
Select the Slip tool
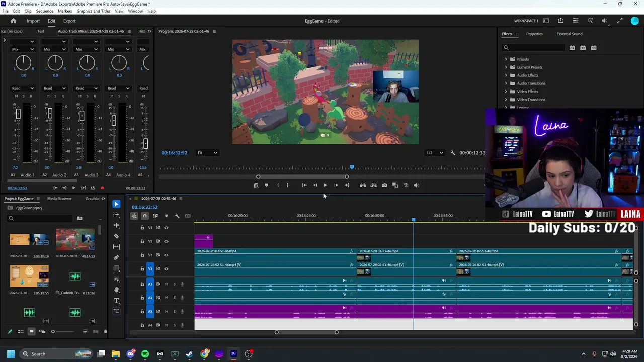[117, 247]
